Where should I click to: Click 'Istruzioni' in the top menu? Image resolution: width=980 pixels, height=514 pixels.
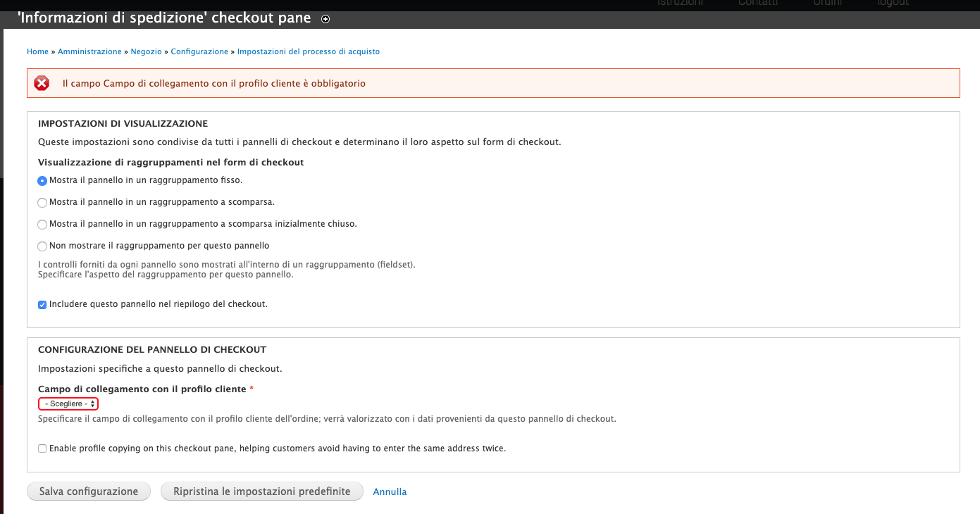pos(680,3)
